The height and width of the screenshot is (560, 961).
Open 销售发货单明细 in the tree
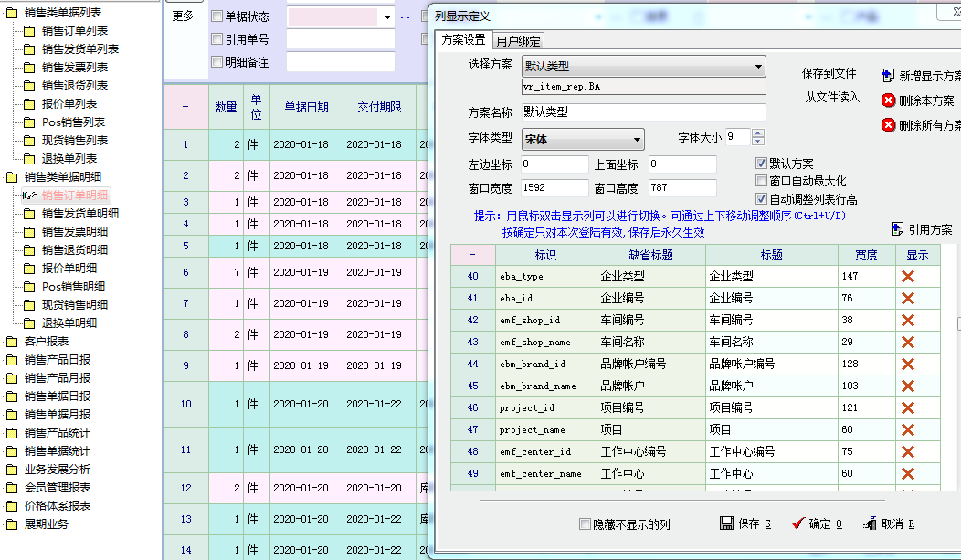(x=79, y=213)
